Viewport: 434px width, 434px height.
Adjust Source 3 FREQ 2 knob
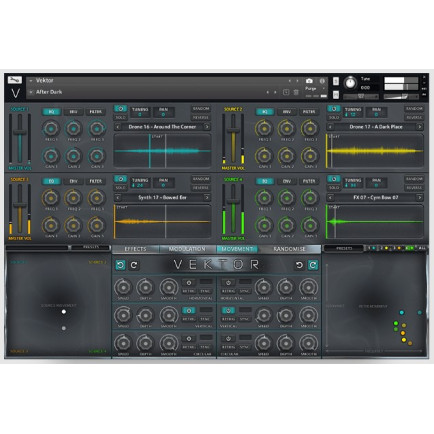tap(73, 198)
